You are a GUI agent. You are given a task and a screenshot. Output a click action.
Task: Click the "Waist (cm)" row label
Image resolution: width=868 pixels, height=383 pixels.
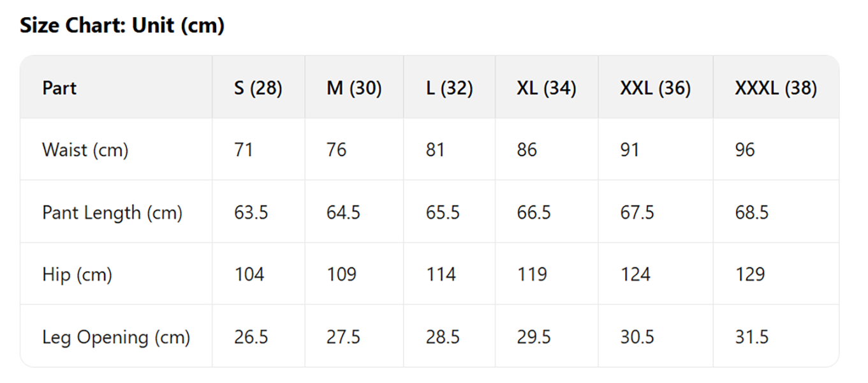85,150
